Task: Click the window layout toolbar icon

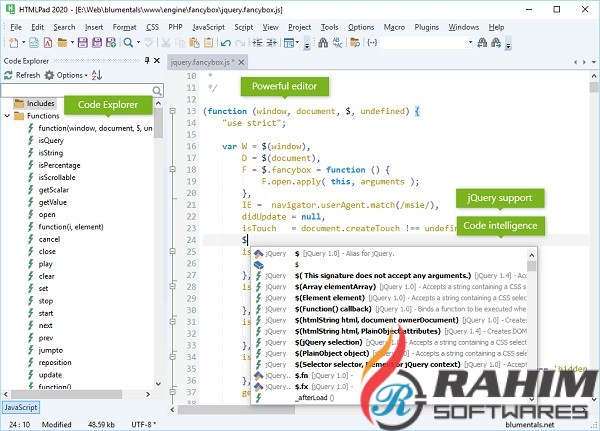Action: click(289, 42)
